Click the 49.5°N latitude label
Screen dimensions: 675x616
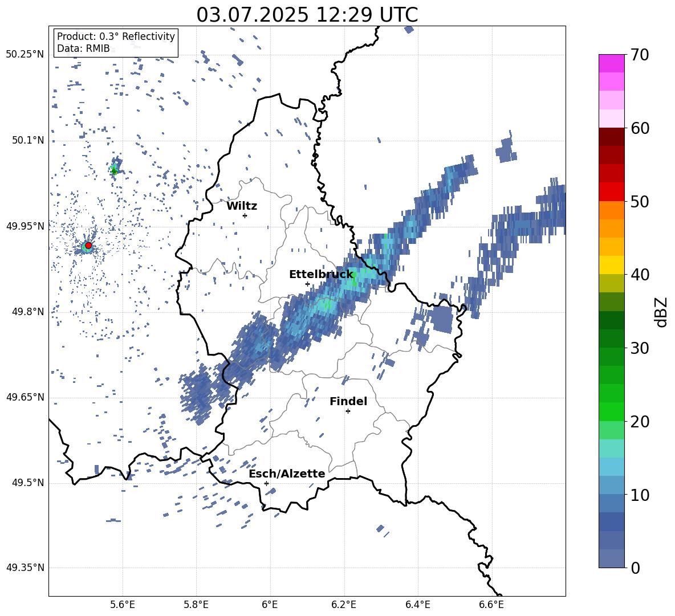tap(28, 483)
